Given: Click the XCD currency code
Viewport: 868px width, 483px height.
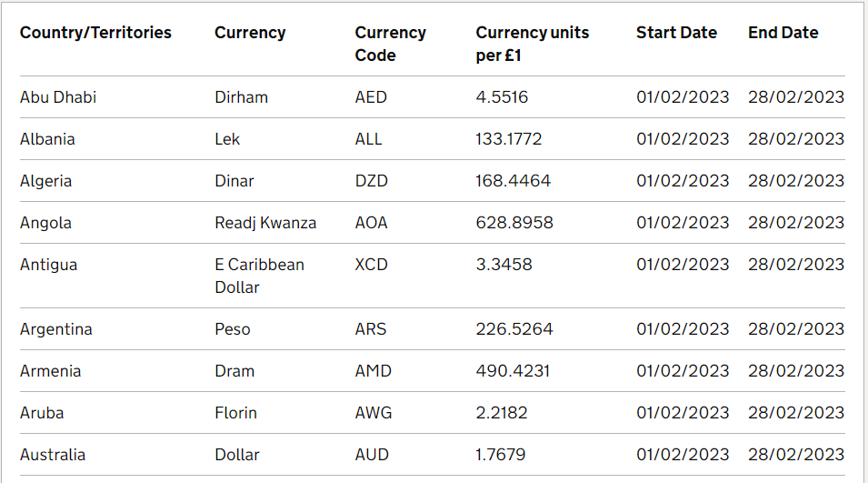Looking at the screenshot, I should click(x=372, y=265).
